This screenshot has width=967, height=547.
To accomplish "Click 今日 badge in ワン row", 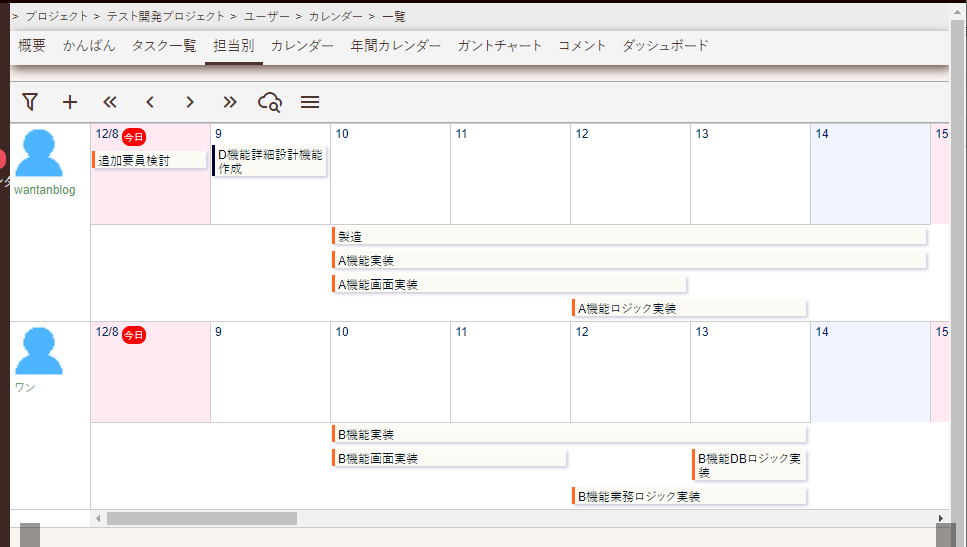I will coord(134,335).
